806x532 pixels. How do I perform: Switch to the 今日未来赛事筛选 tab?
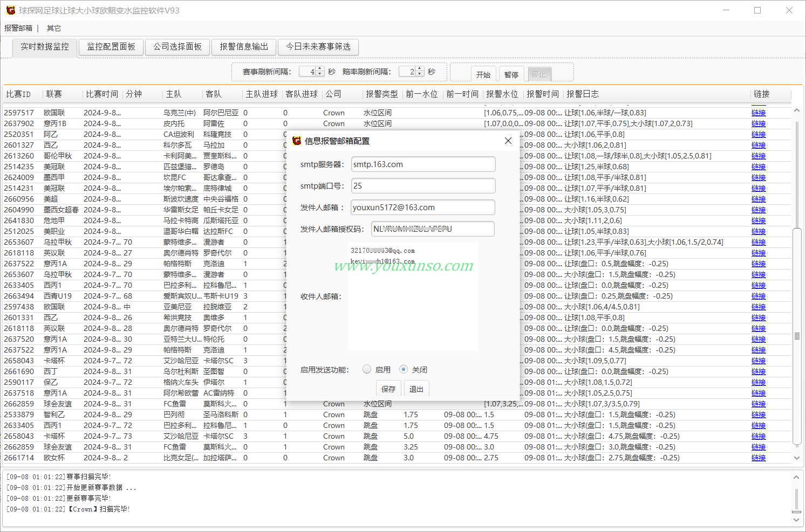click(x=318, y=47)
